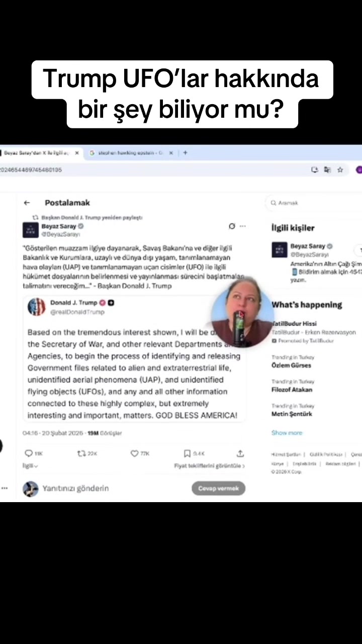Click the @realDonaldTrump handle
The height and width of the screenshot is (644, 362).
click(77, 312)
